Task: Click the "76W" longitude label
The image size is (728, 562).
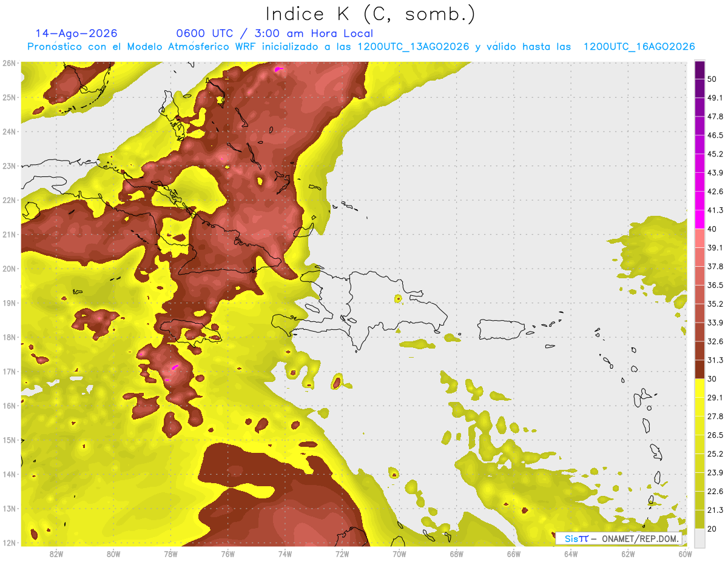Action: click(227, 554)
